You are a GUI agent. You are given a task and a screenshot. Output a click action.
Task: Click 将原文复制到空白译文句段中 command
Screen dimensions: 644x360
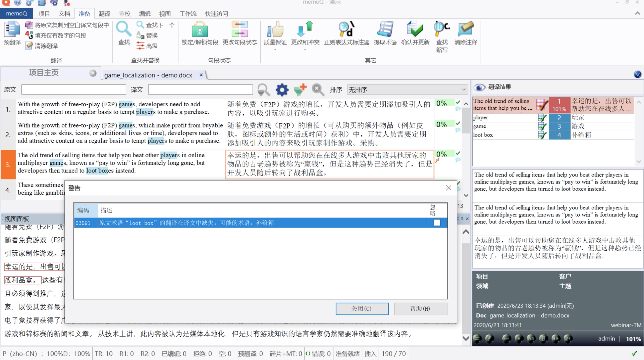point(67,25)
